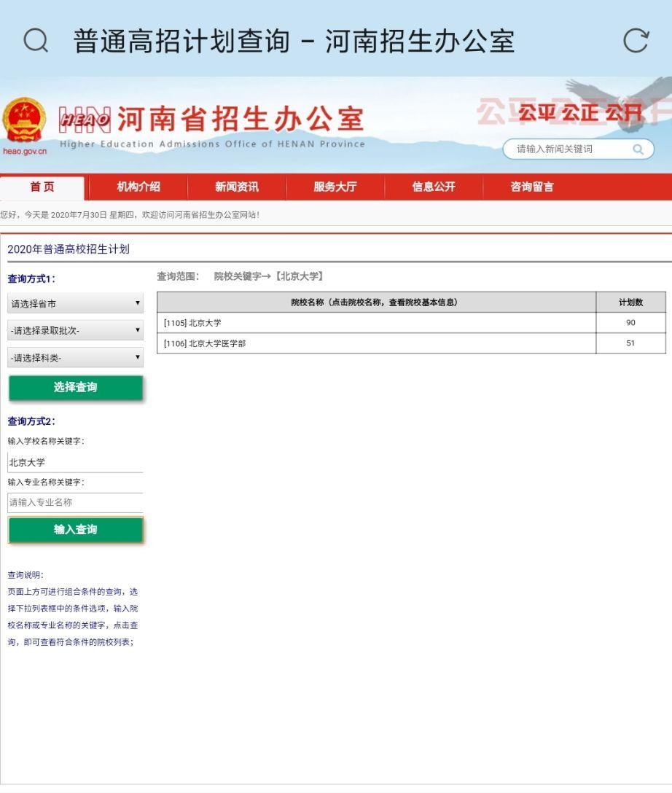
Task: Reload the page with refresh icon
Action: pyautogui.click(x=636, y=41)
